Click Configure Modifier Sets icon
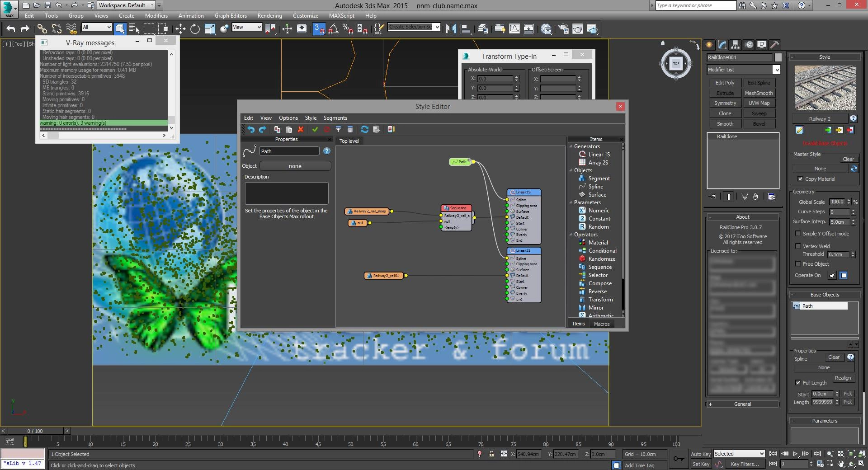The height and width of the screenshot is (470, 868). point(771,197)
